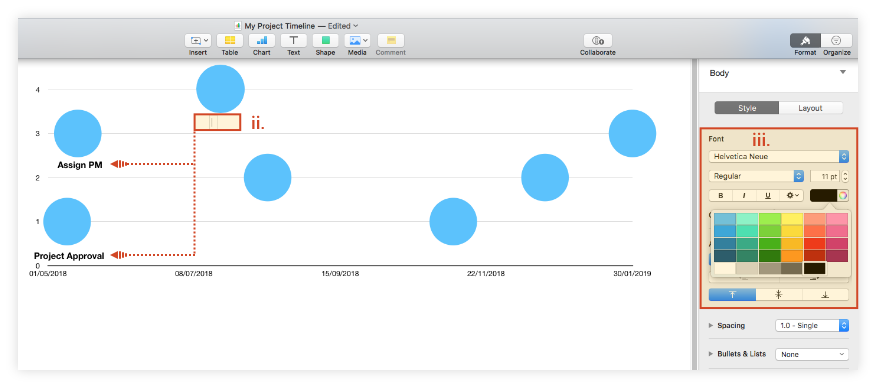
Task: Pick the black swatch in color palette
Action: click(815, 268)
